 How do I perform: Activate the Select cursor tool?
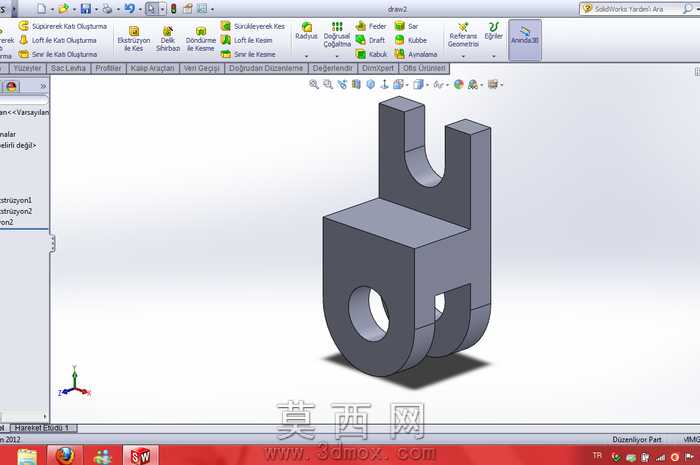pyautogui.click(x=151, y=8)
